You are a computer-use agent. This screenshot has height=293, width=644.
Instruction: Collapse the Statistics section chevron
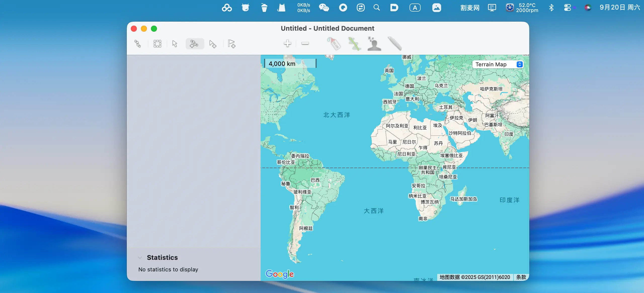(x=140, y=258)
